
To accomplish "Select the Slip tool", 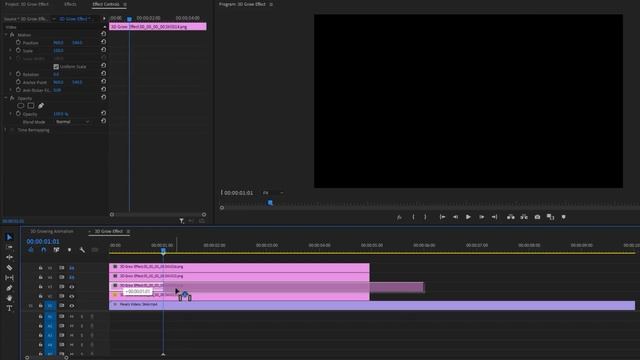I will point(9,278).
